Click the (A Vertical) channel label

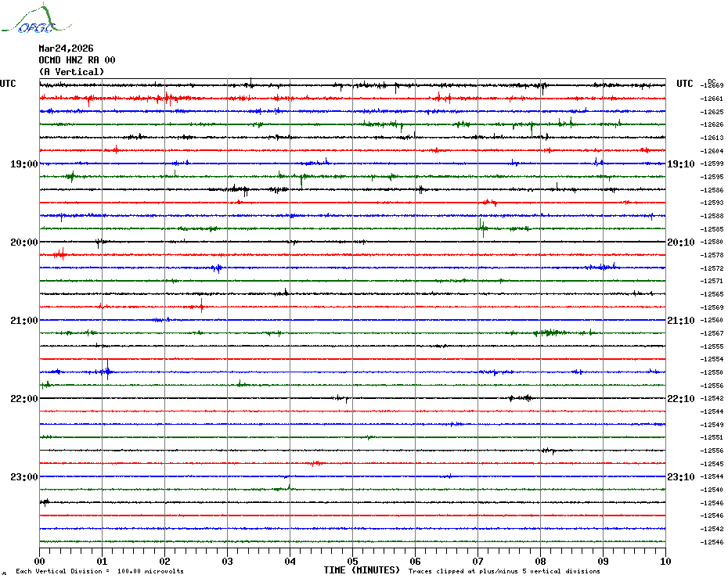(71, 72)
